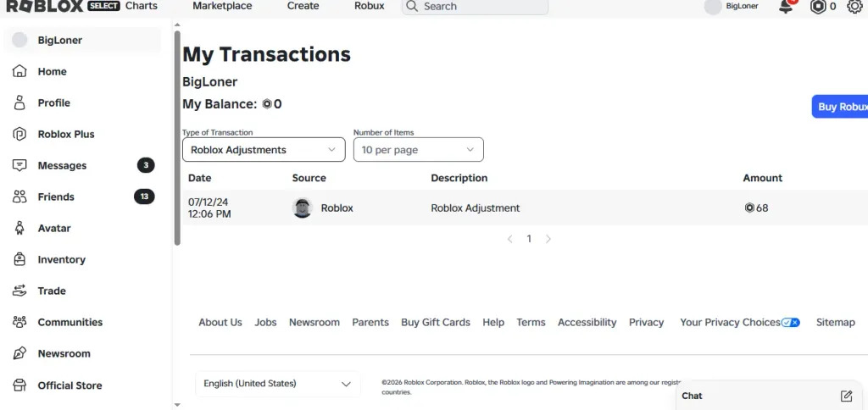Open the Avatar icon in sidebar
Viewport: 868px width, 410px height.
click(19, 228)
